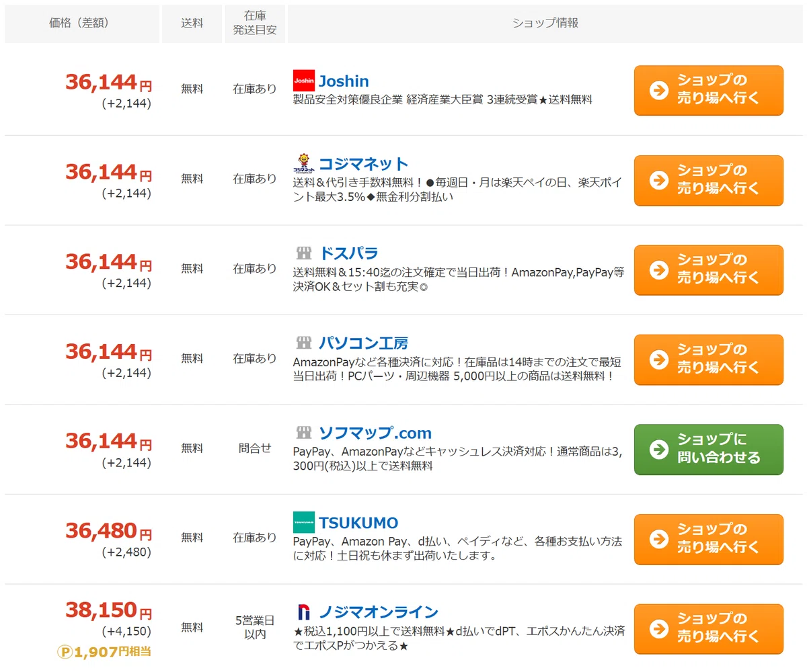Click the 送料 column header
807x672 pixels.
click(192, 24)
